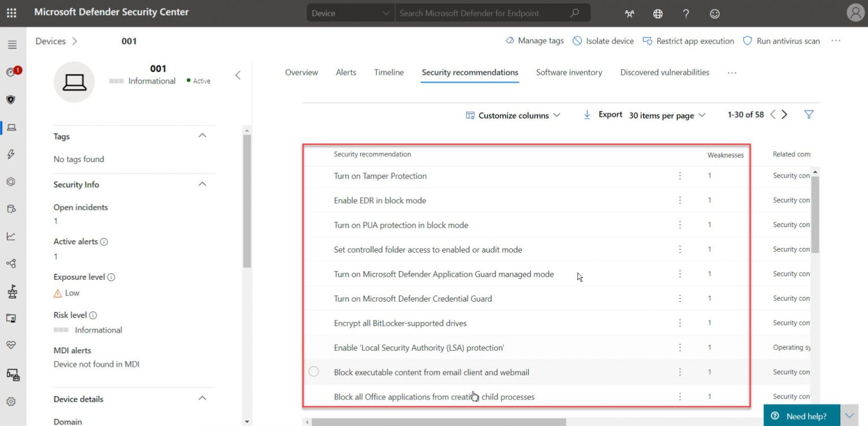This screenshot has height=426, width=868.
Task: Collapse the Security Info section
Action: click(202, 184)
